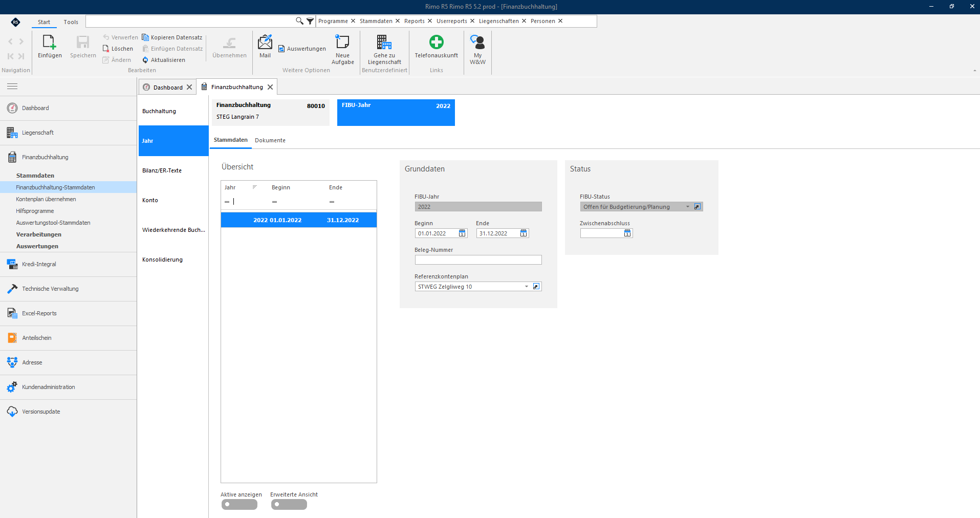Toggle the Erweiterte Ansicht switch

[289, 504]
